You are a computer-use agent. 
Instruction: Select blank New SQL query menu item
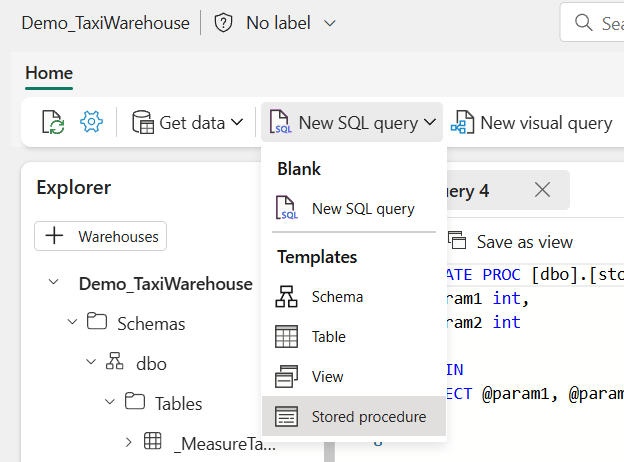click(362, 209)
